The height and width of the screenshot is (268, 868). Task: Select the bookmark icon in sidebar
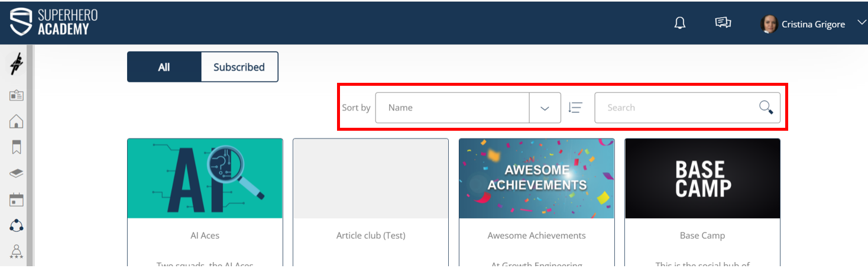tap(17, 147)
